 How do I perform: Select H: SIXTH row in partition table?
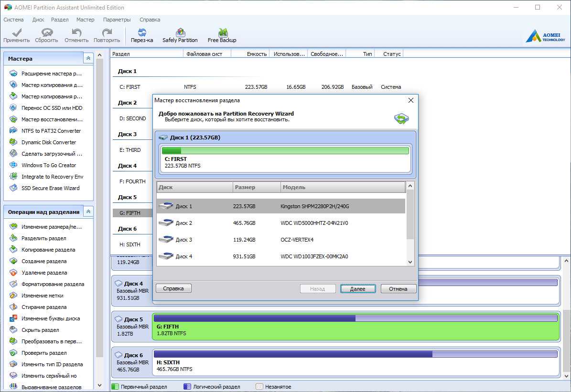[x=132, y=244]
